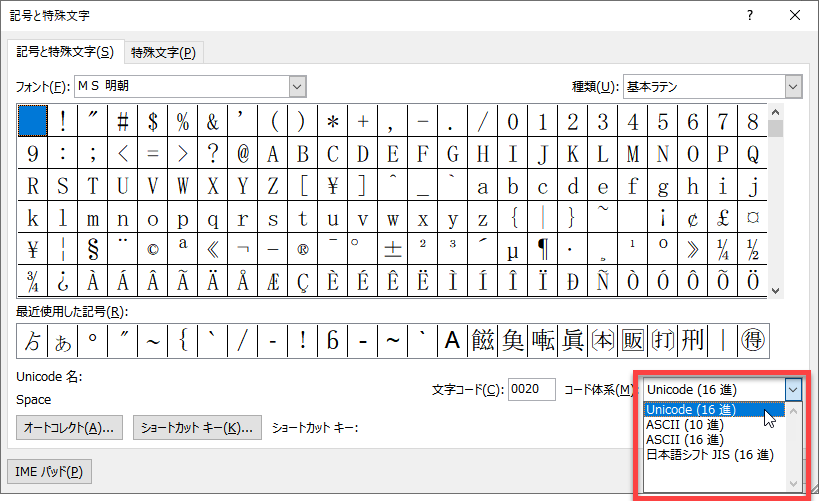Open the IME パッド button

46,471
